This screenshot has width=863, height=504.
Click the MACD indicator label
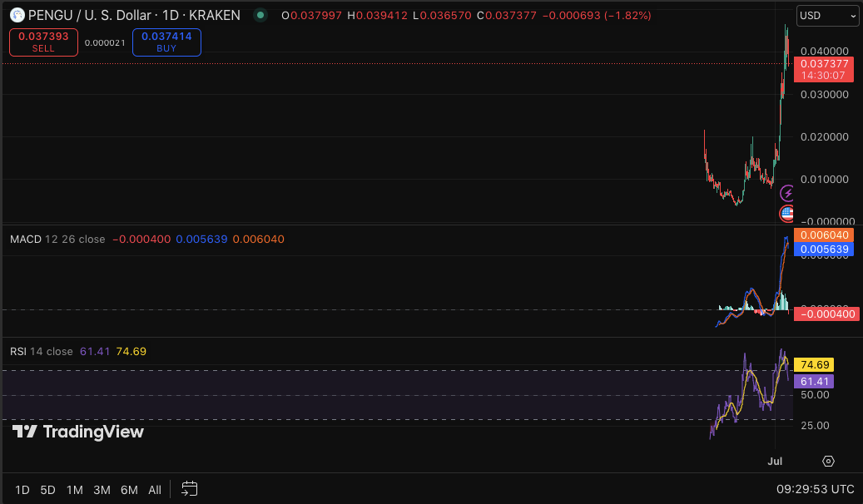(x=25, y=240)
